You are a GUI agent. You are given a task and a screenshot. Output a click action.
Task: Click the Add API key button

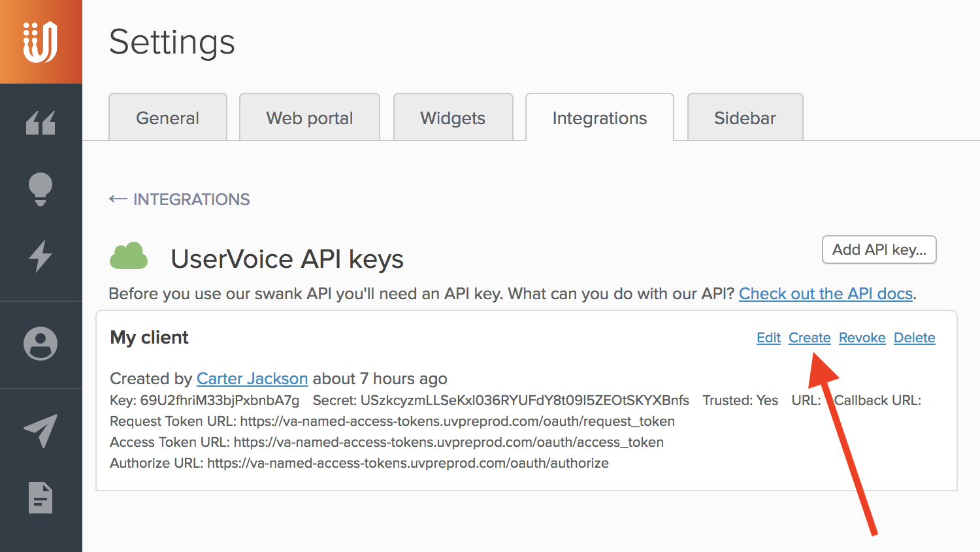pos(879,250)
